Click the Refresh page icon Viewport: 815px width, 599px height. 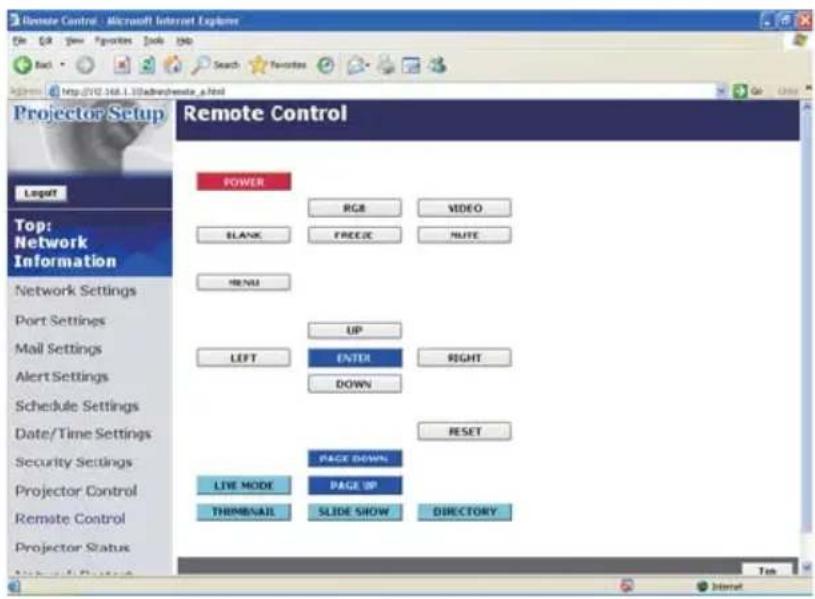click(x=148, y=65)
